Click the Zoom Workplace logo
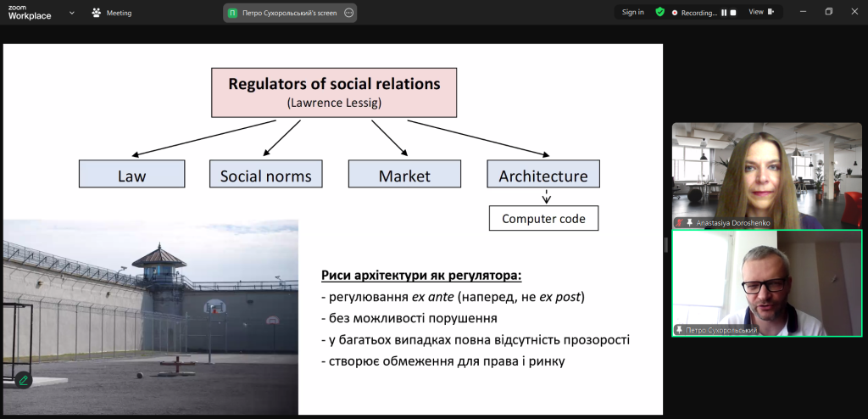The height and width of the screenshot is (419, 868). click(x=30, y=13)
